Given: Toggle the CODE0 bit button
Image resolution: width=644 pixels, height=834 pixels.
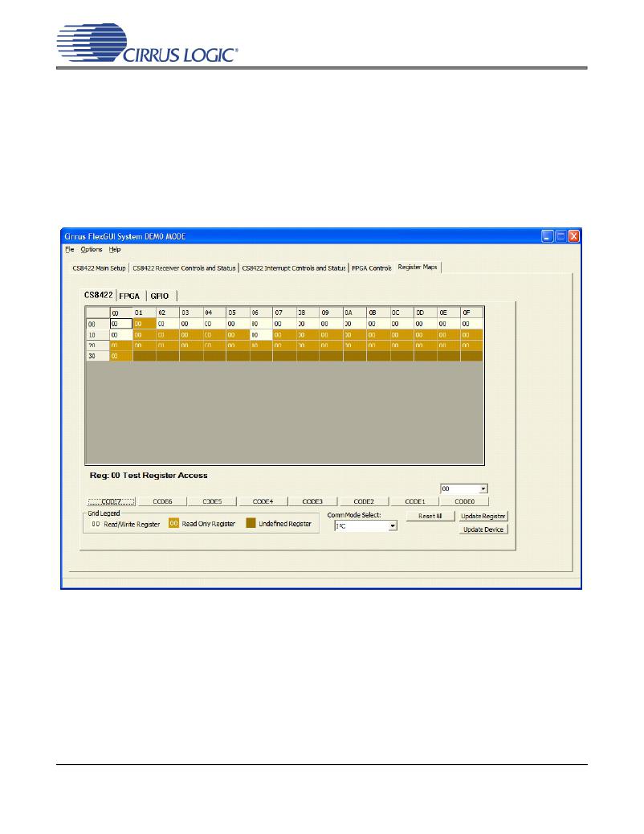Looking at the screenshot, I should point(464,501).
